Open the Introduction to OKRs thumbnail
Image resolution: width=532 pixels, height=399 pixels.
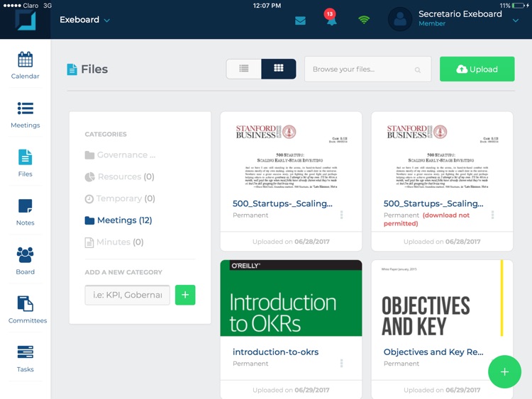(x=291, y=298)
